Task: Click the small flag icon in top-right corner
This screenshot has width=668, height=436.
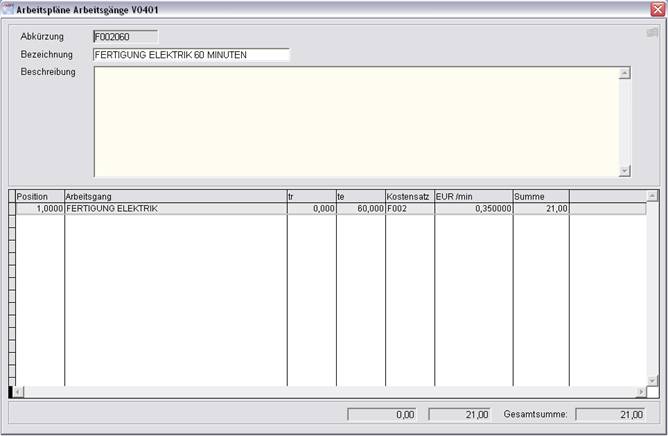Action: (652, 32)
